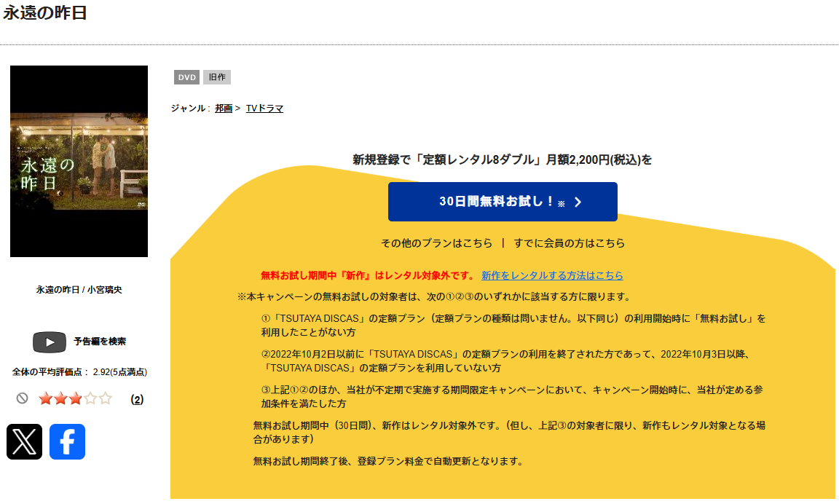Rate the title four stars
The height and width of the screenshot is (504, 839).
pos(90,398)
